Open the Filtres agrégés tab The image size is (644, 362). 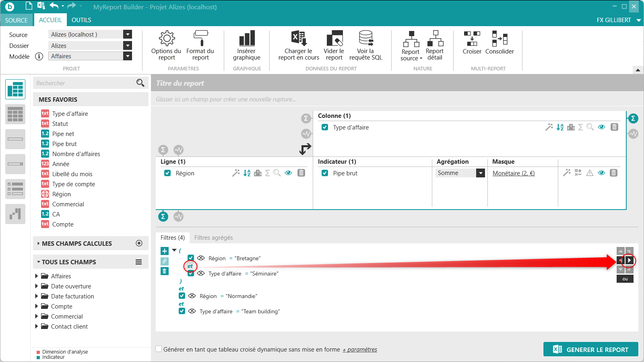pyautogui.click(x=213, y=238)
